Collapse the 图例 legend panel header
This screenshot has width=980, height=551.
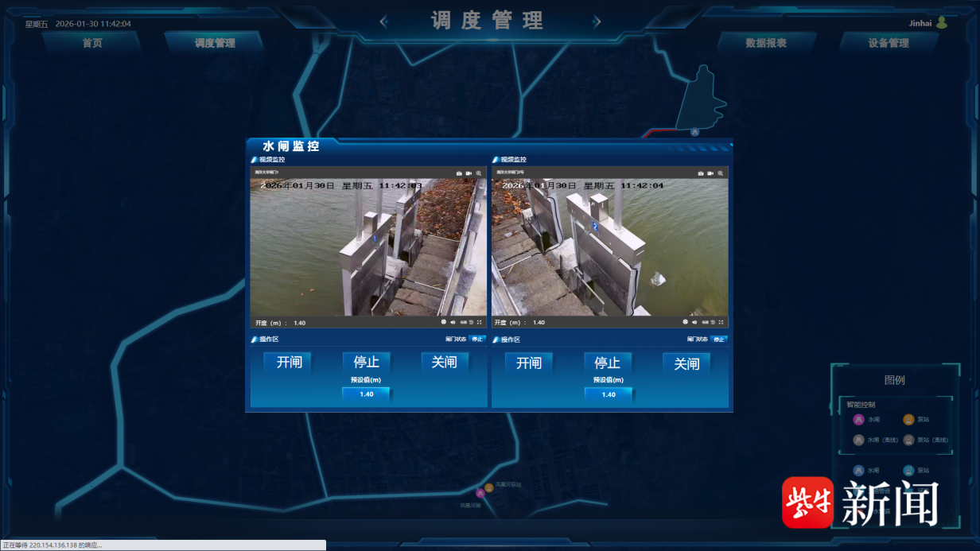pyautogui.click(x=894, y=380)
